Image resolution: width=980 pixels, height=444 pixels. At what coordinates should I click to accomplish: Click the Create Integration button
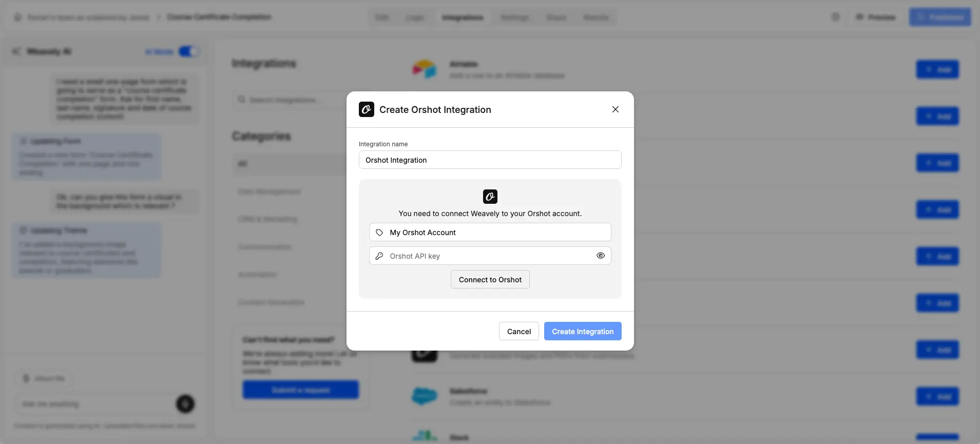pyautogui.click(x=583, y=331)
